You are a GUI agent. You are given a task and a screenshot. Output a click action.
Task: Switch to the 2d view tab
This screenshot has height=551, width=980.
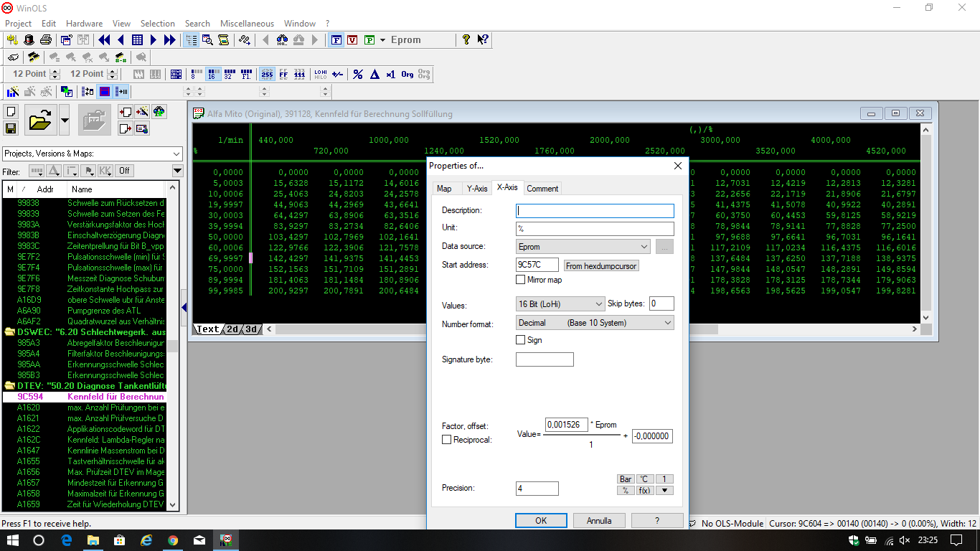[x=232, y=329]
